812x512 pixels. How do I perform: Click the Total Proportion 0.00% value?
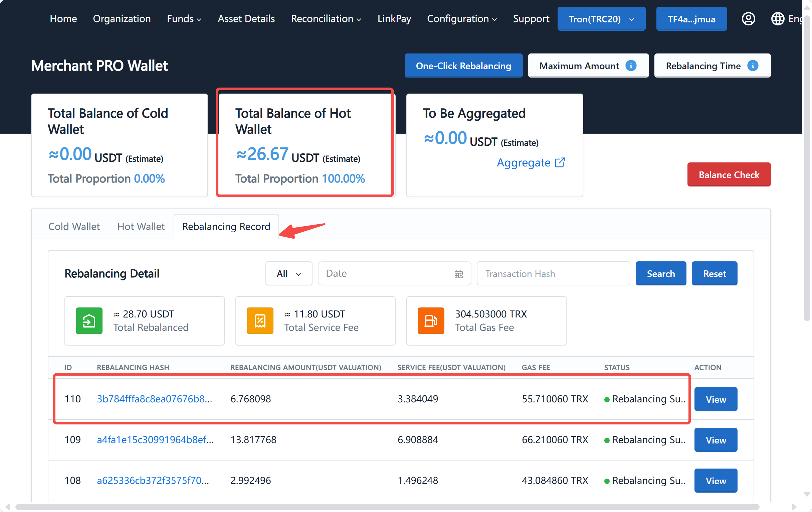(x=149, y=178)
